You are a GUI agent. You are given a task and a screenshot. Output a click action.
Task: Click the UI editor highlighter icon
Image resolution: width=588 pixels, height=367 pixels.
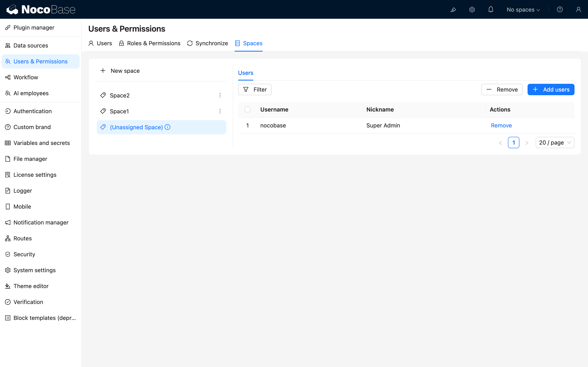click(x=453, y=10)
